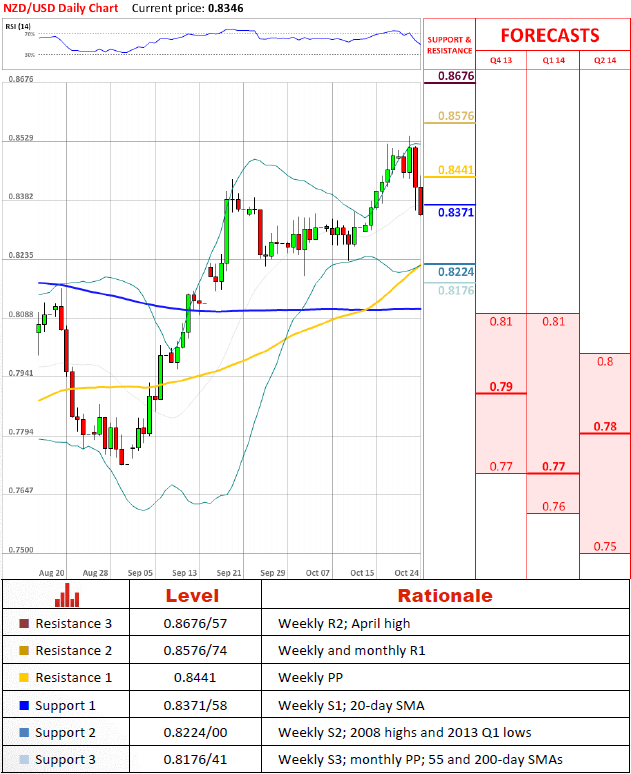The image size is (631, 774).
Task: Click the Support 1 blue color swatch
Action: [24, 705]
